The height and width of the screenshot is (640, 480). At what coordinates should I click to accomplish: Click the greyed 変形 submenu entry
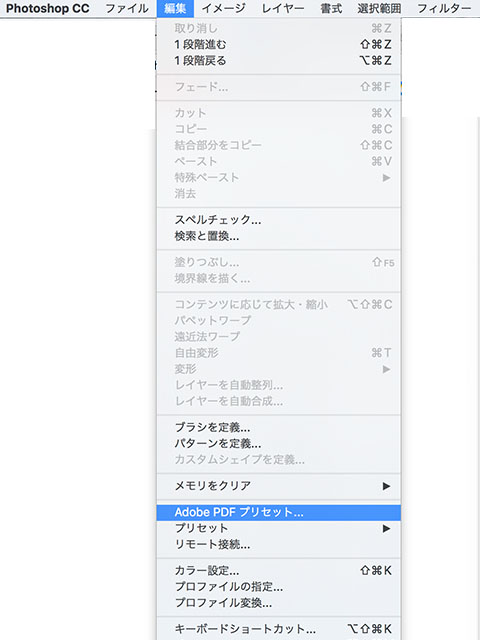pyautogui.click(x=279, y=369)
